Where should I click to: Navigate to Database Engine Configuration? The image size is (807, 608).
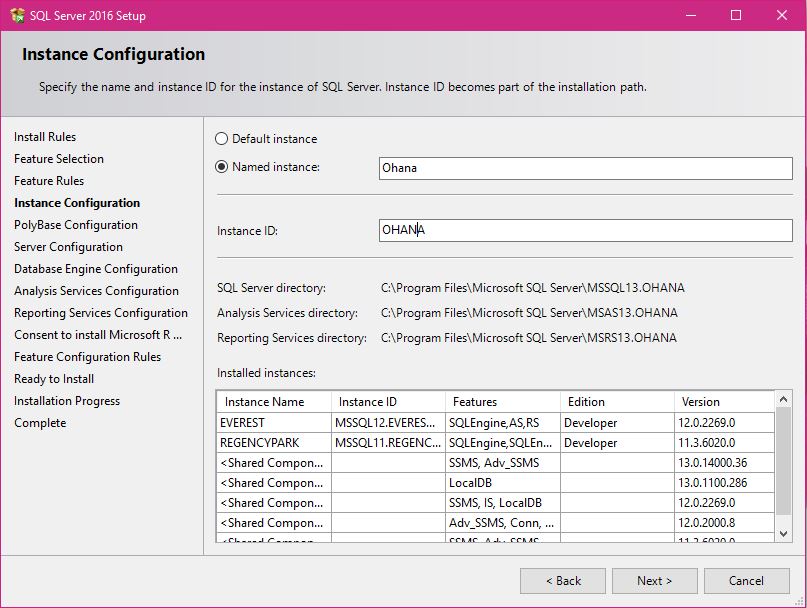pyautogui.click(x=95, y=269)
